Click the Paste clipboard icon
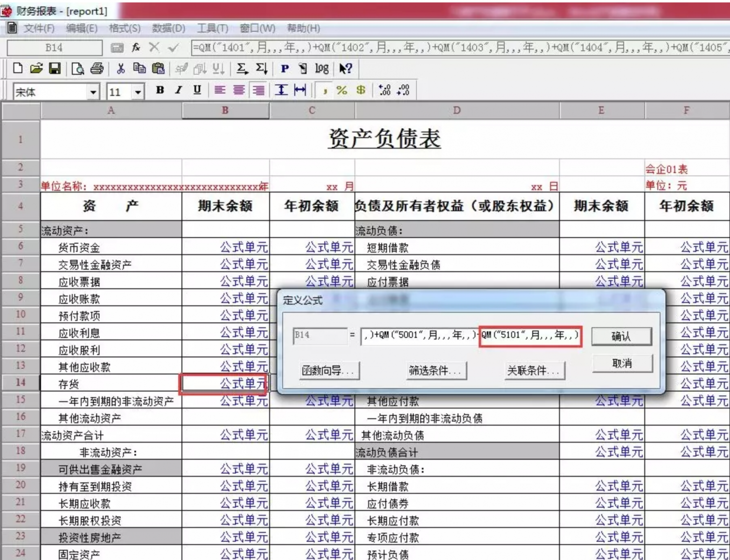The height and width of the screenshot is (560, 730). coord(158,69)
